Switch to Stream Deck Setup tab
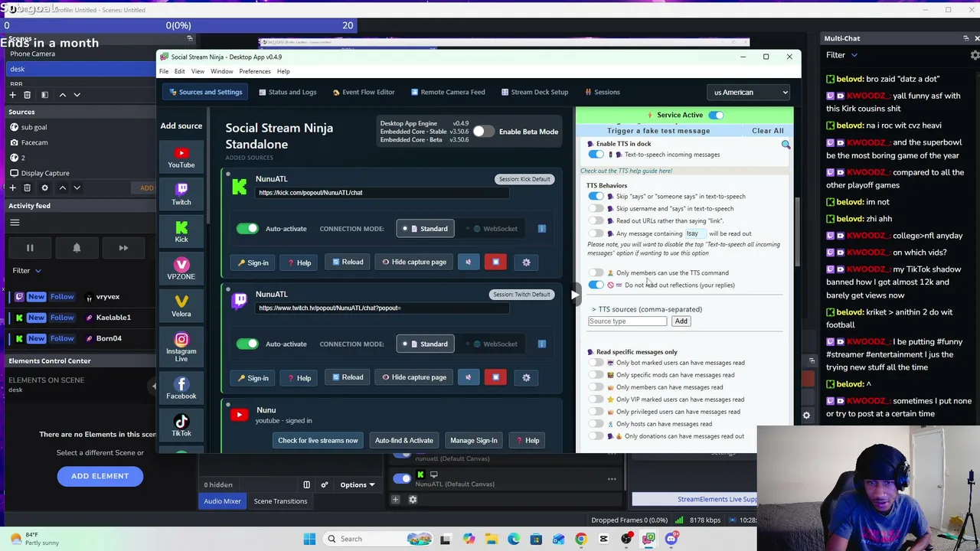 coord(534,93)
